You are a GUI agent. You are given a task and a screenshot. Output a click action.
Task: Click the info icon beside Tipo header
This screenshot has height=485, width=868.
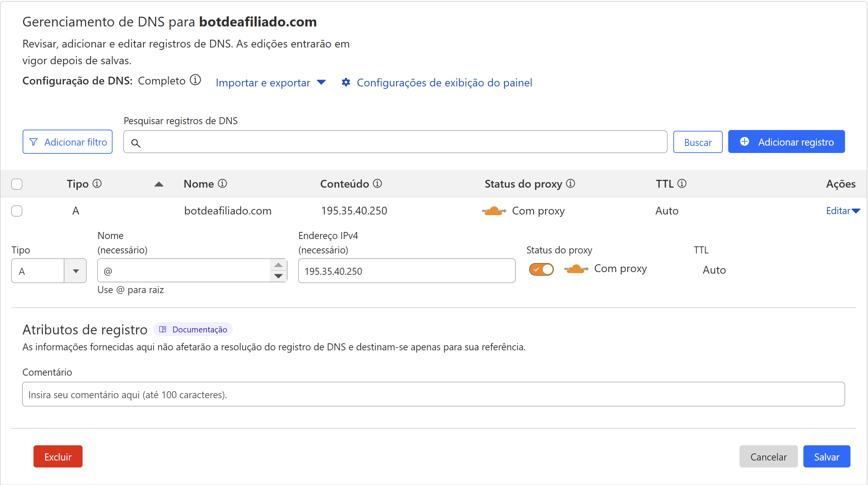click(97, 183)
